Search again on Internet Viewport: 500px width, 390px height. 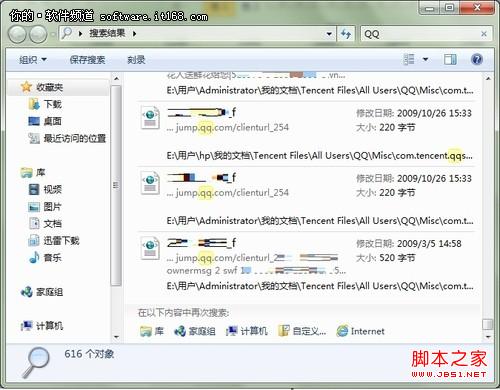click(x=360, y=331)
